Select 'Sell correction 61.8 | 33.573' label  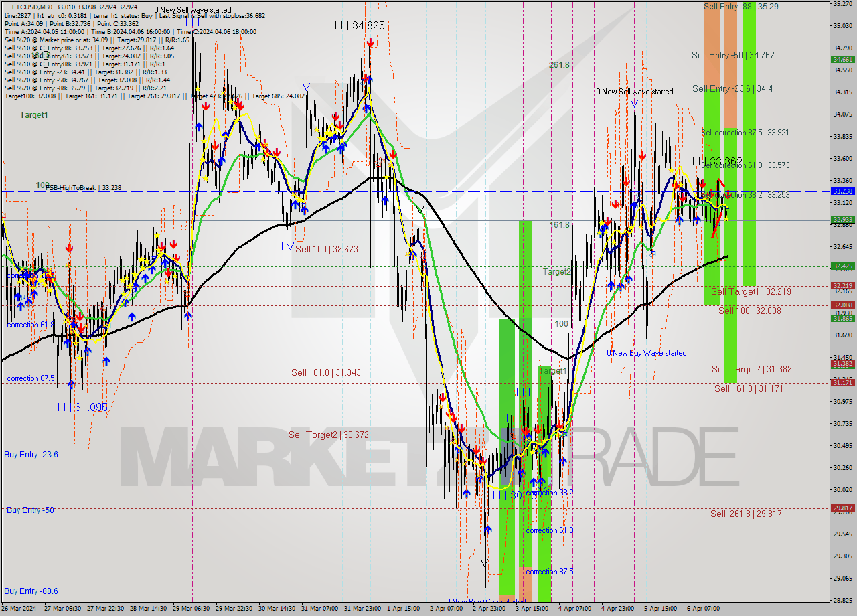tap(745, 165)
